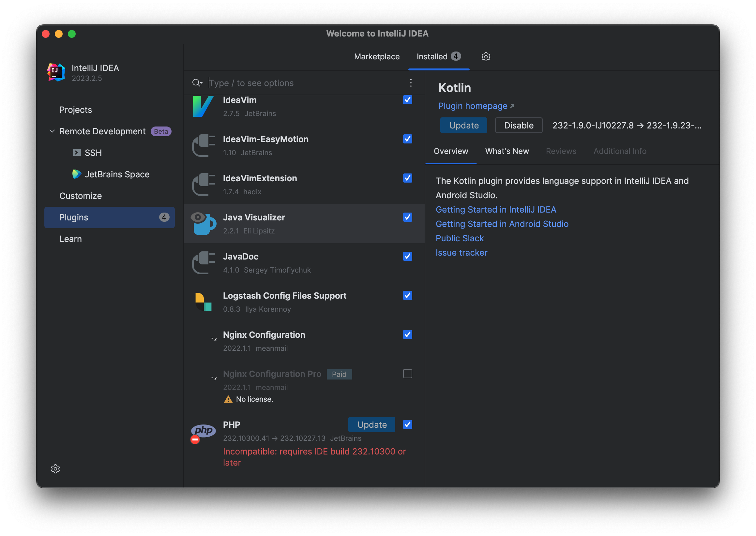
Task: Uncheck the Java Visualizer plugin
Action: click(x=408, y=217)
